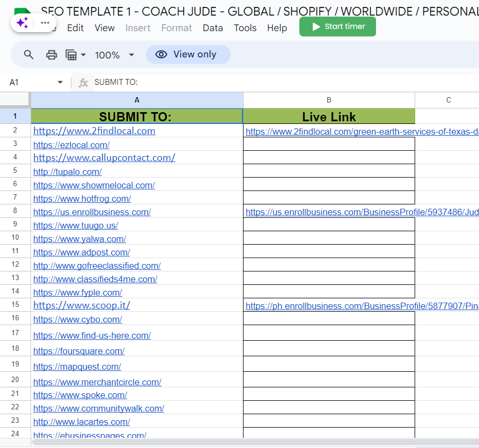Click the select-all corner box
Viewport: 479px width, 448px height.
pos(15,100)
